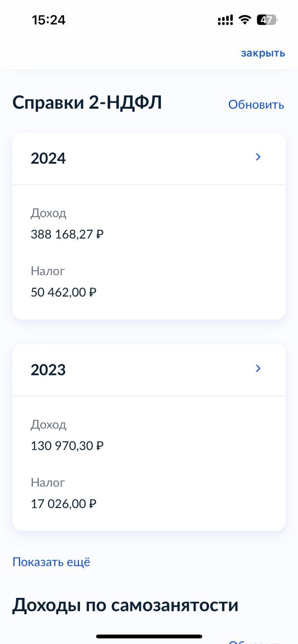The image size is (298, 644).
Task: Tap the Налог label in the 2023 card
Action: click(x=48, y=483)
